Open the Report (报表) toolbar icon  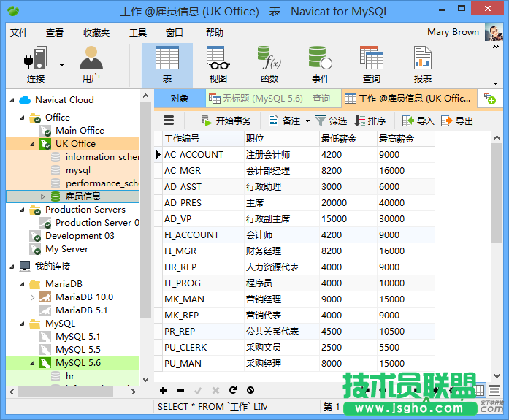(x=423, y=65)
